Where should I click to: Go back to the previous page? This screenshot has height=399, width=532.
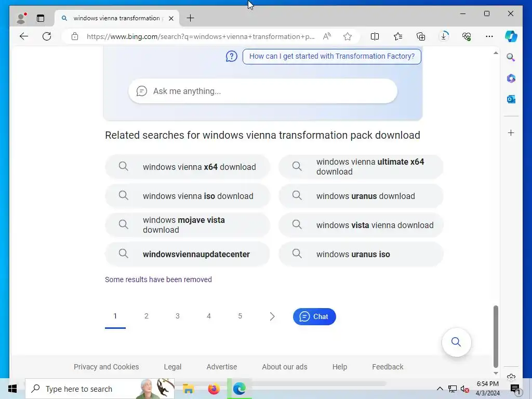click(x=24, y=36)
